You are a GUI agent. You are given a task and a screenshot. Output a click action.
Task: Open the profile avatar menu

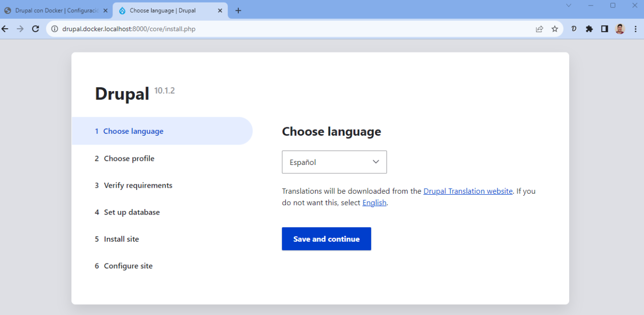pyautogui.click(x=620, y=29)
